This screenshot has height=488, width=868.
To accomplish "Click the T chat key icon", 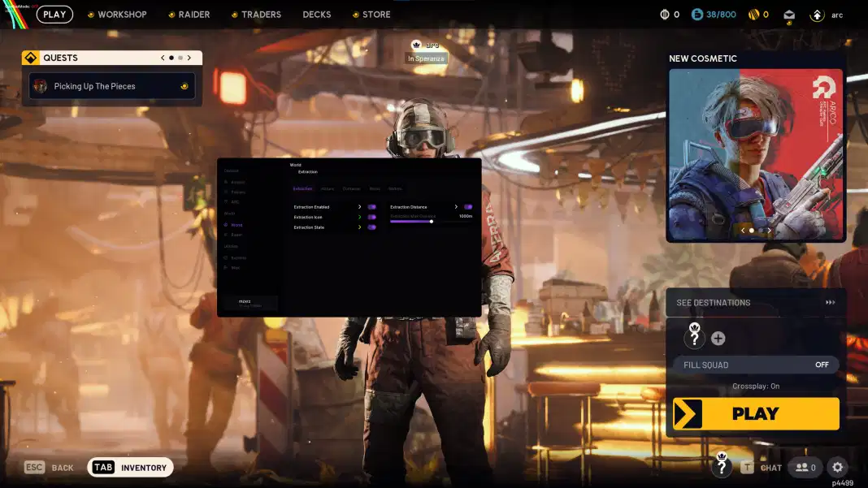I will click(747, 468).
